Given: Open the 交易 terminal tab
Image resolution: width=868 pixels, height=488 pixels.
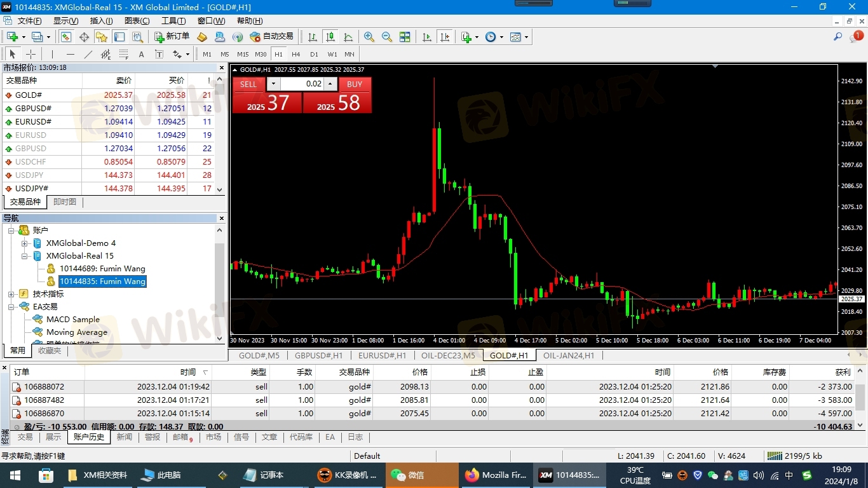Looking at the screenshot, I should [25, 437].
